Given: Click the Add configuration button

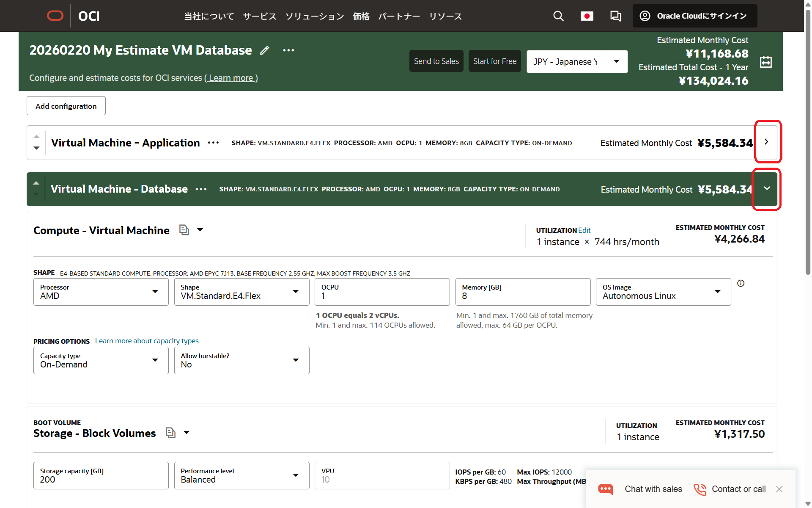Looking at the screenshot, I should (x=66, y=106).
